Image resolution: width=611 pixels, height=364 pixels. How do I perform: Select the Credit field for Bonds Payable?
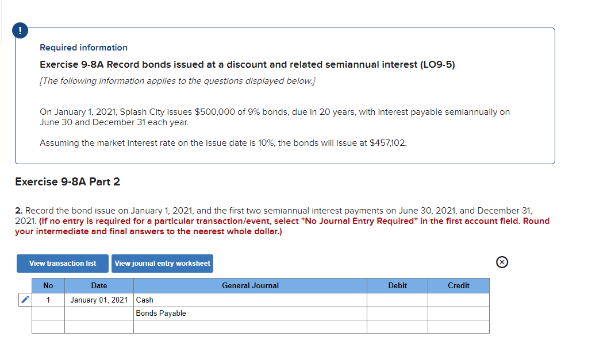[458, 313]
